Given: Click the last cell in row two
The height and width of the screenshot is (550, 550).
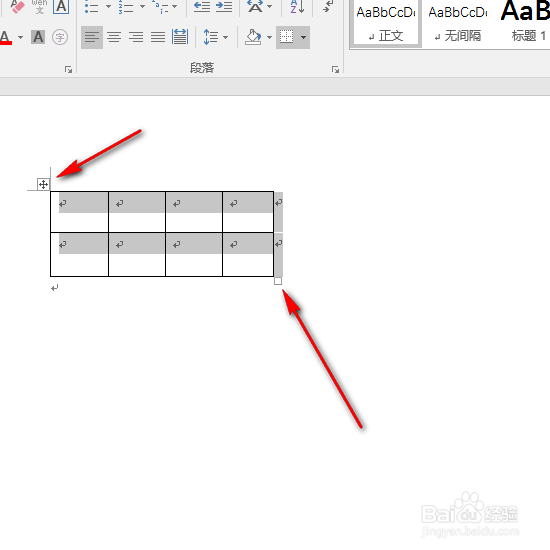Looking at the screenshot, I should point(248,254).
